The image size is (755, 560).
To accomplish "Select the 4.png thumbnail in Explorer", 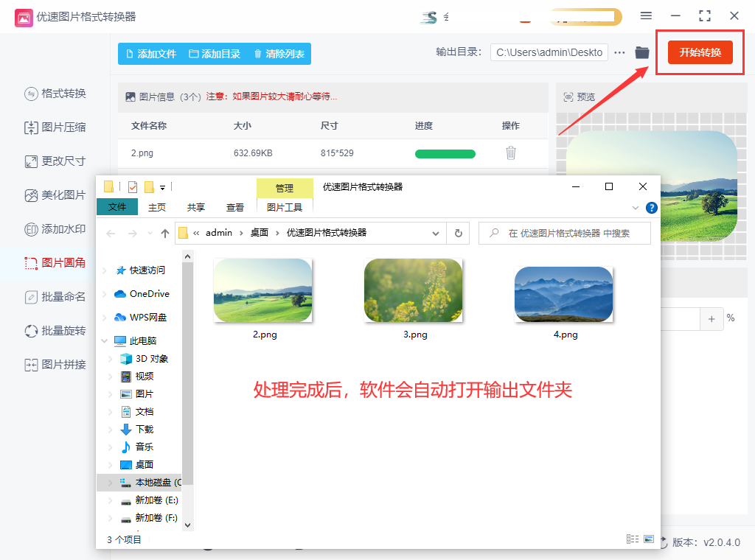I will (x=564, y=294).
